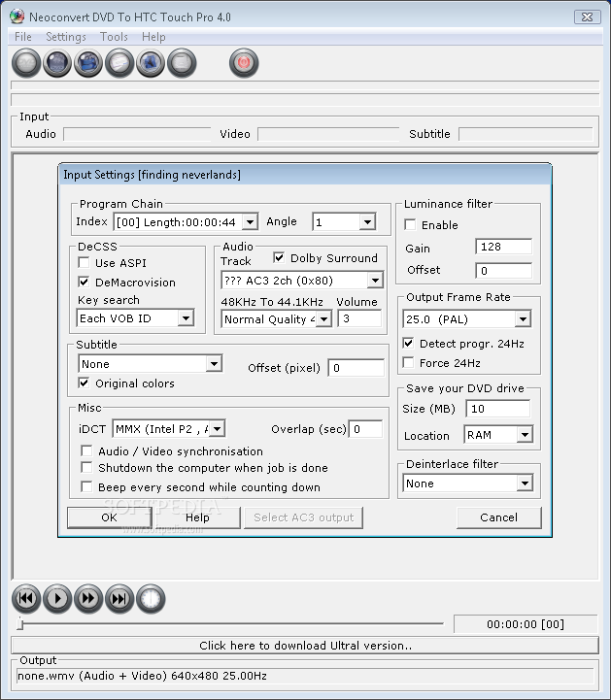Click the fast-forward playback button
Viewport: 611px width, 700px height.
(88, 599)
